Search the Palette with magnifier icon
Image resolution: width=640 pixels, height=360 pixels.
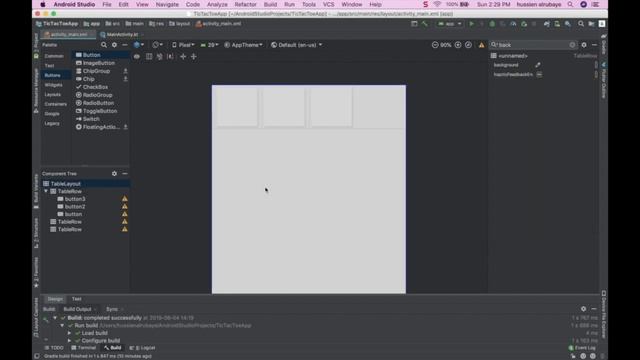(x=104, y=45)
